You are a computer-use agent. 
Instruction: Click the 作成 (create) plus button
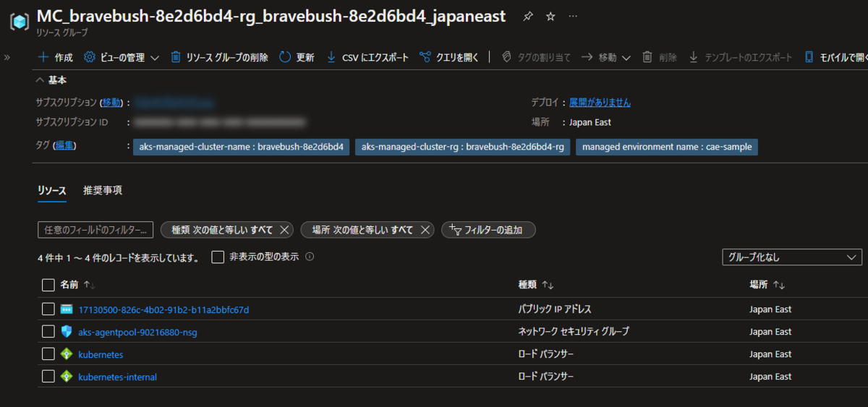pos(55,57)
